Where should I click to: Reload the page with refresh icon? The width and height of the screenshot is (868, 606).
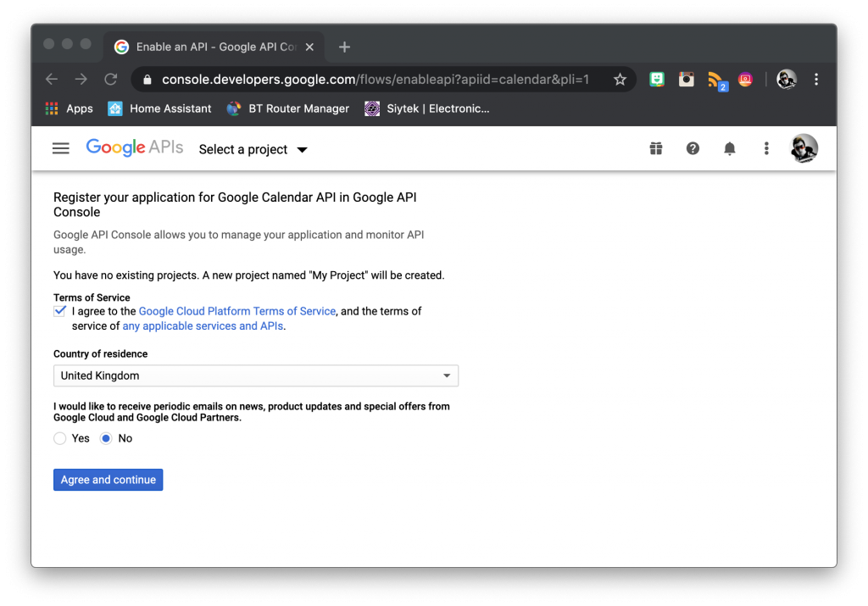(111, 79)
